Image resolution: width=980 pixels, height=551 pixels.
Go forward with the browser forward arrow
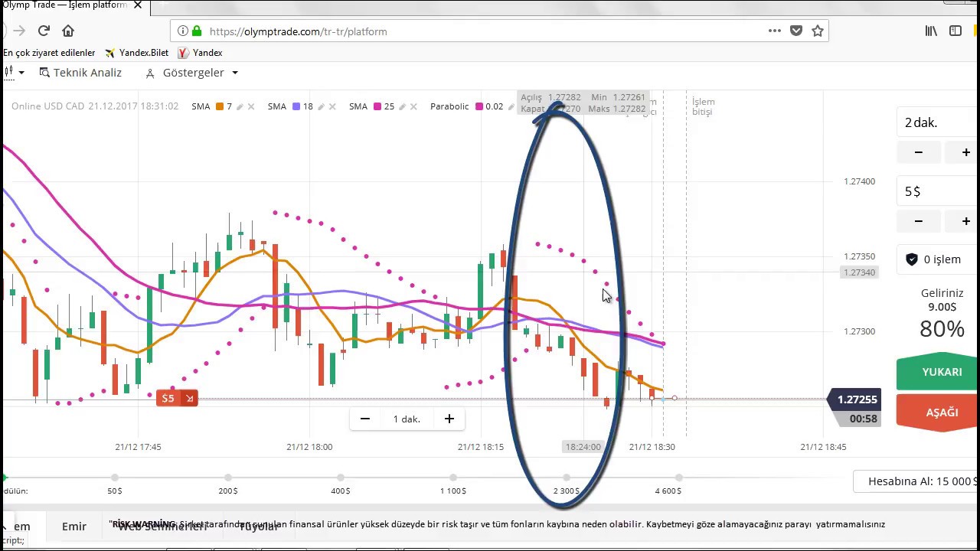(19, 31)
